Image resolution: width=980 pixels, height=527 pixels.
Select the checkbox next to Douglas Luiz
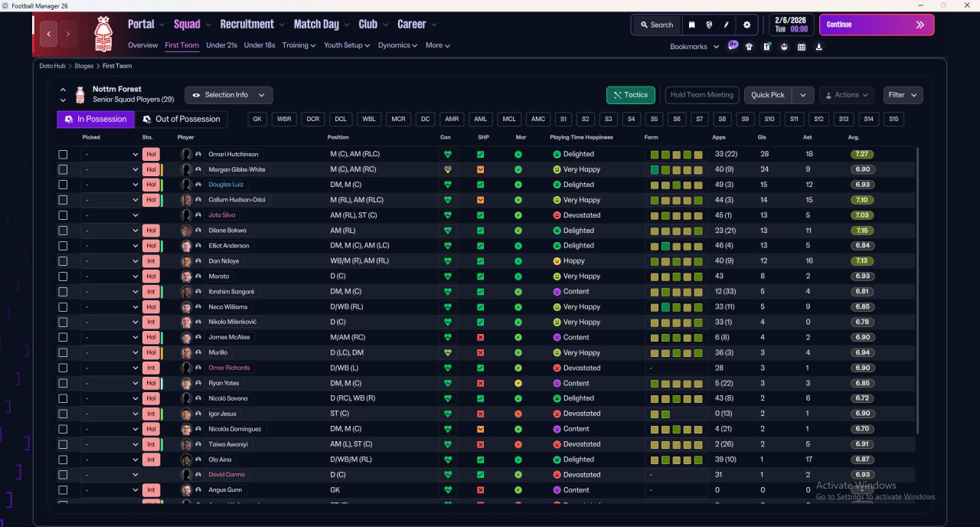(63, 185)
